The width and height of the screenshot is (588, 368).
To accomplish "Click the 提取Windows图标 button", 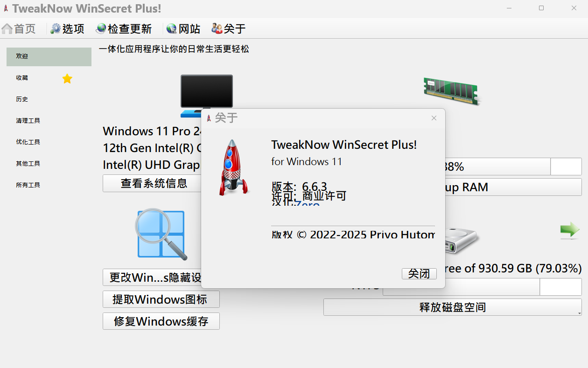I will tap(161, 299).
